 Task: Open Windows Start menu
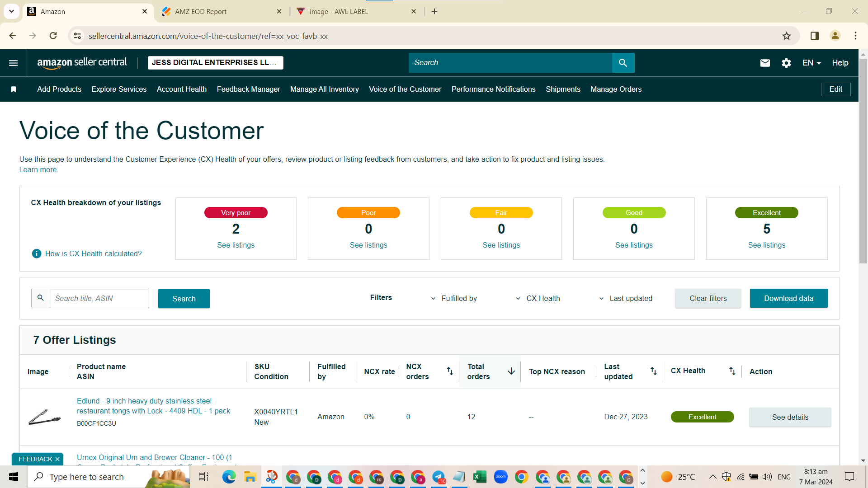[14, 477]
